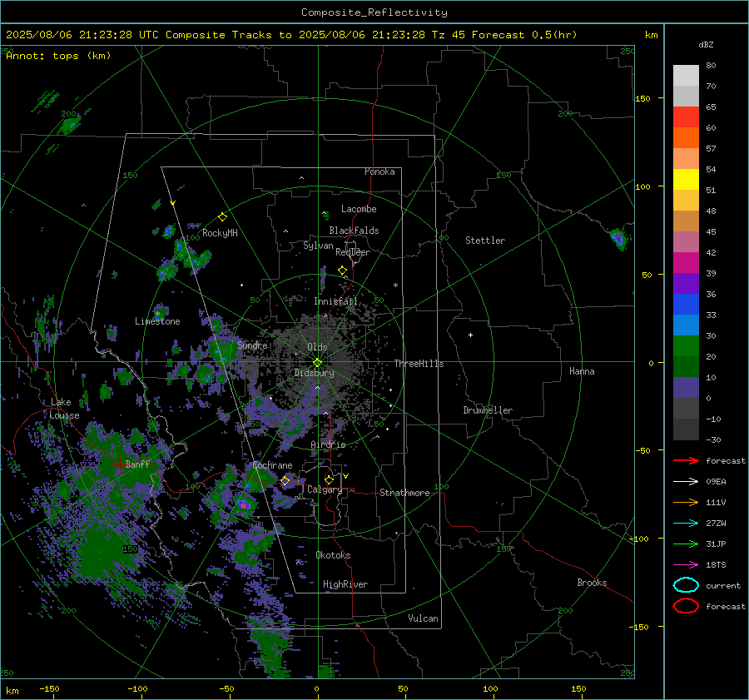This screenshot has height=700, width=749.
Task: Click the Ponoka label
Action: (x=379, y=171)
